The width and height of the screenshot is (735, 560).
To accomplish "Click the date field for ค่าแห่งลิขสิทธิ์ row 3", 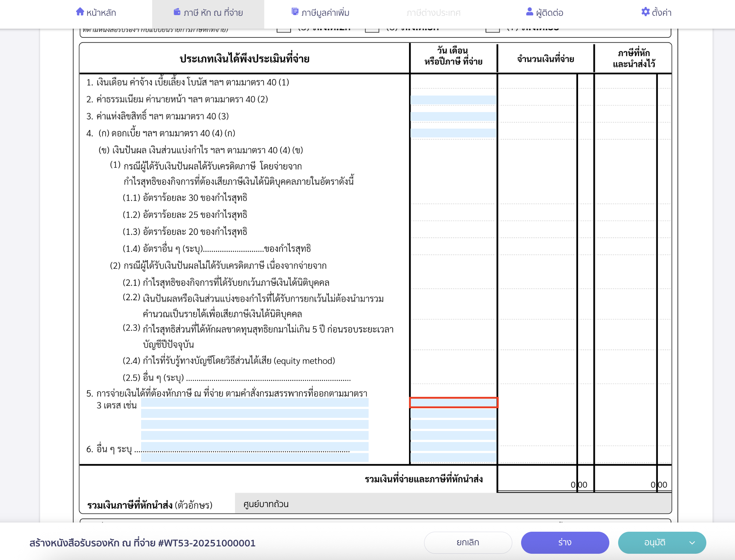I will (454, 116).
